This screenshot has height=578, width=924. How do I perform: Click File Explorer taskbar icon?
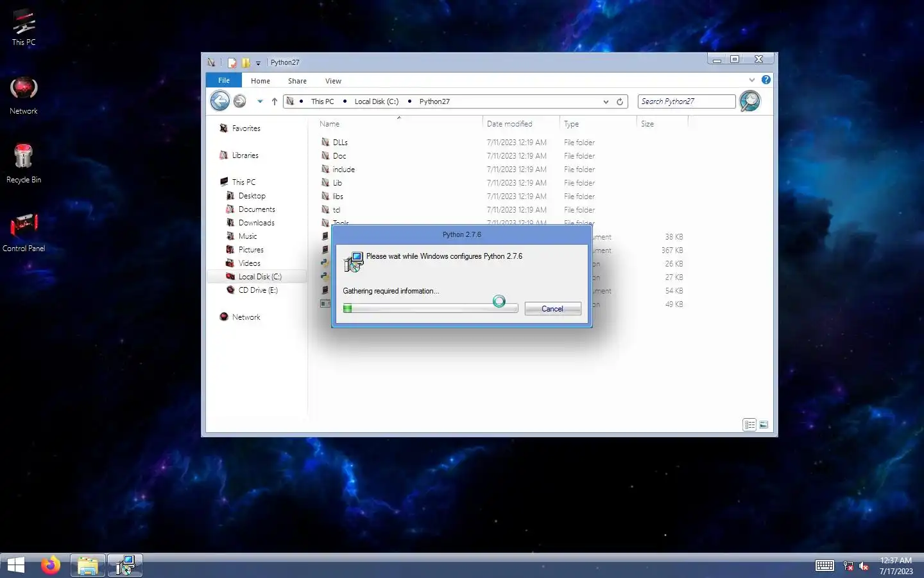87,565
